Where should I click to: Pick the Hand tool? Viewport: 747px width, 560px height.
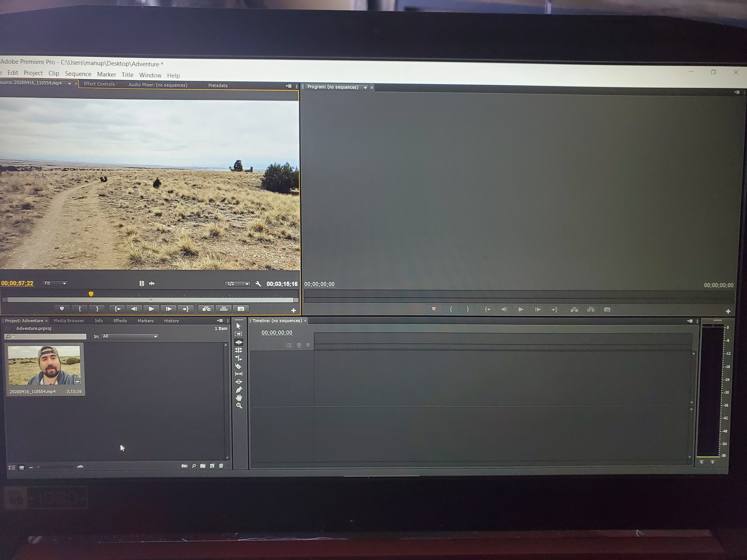[x=239, y=398]
